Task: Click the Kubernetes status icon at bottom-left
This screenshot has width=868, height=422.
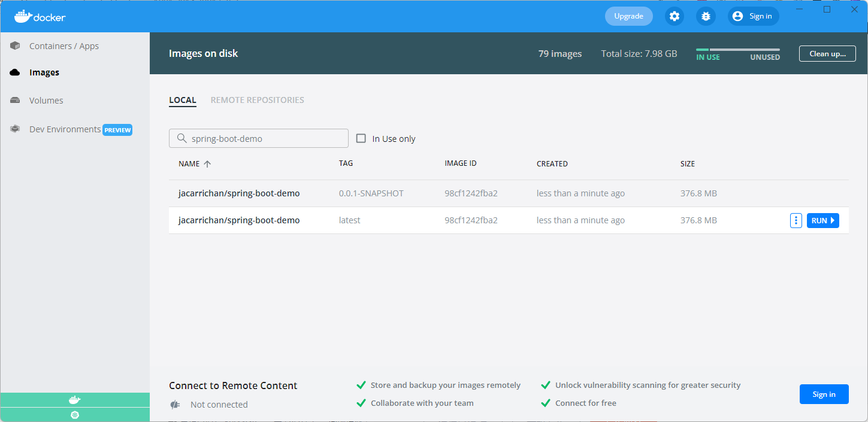Action: pos(75,415)
